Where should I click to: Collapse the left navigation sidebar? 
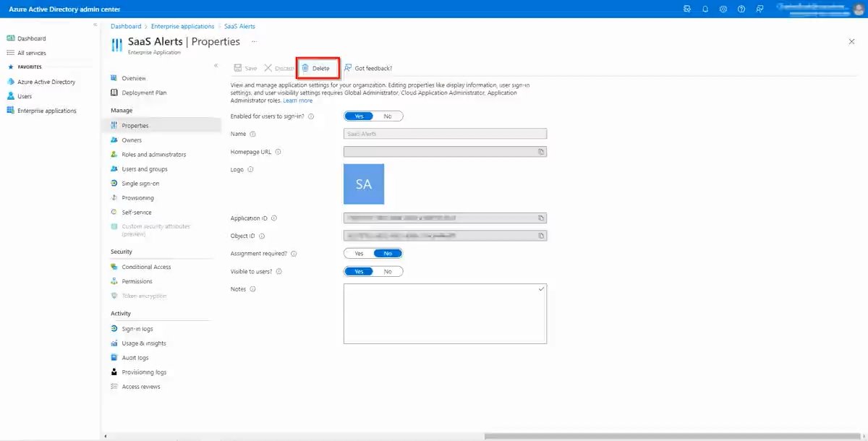95,25
